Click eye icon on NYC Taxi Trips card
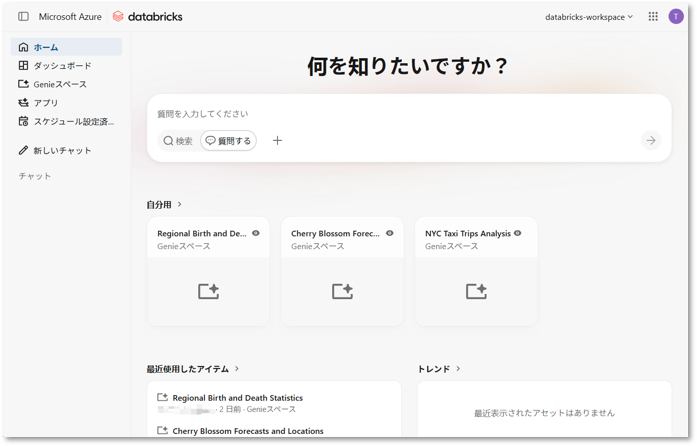Viewport: 697px width, 446px height. point(517,233)
